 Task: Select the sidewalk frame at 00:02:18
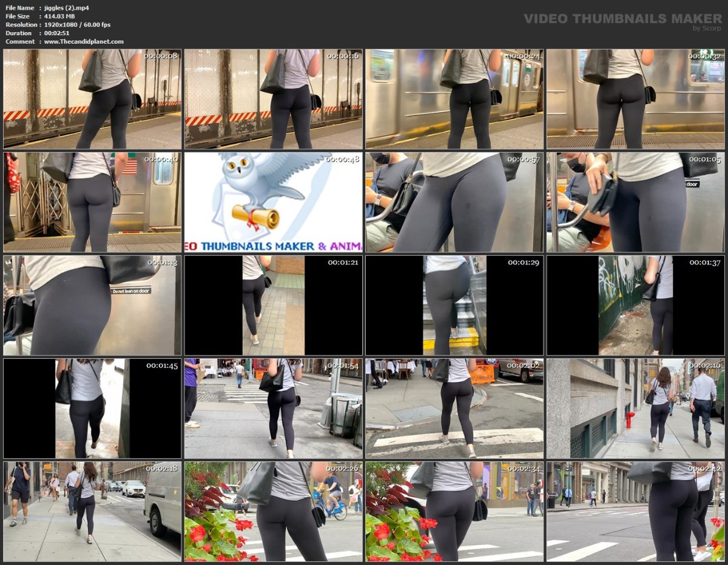(92, 512)
